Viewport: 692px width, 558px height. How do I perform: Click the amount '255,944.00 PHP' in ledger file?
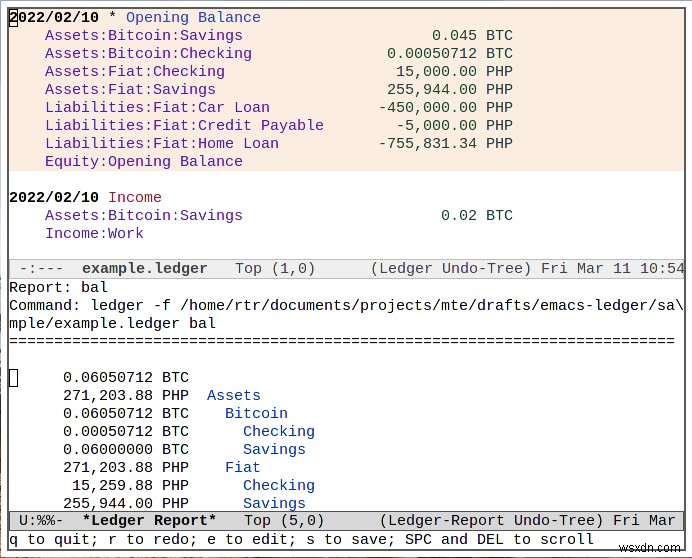click(x=450, y=90)
